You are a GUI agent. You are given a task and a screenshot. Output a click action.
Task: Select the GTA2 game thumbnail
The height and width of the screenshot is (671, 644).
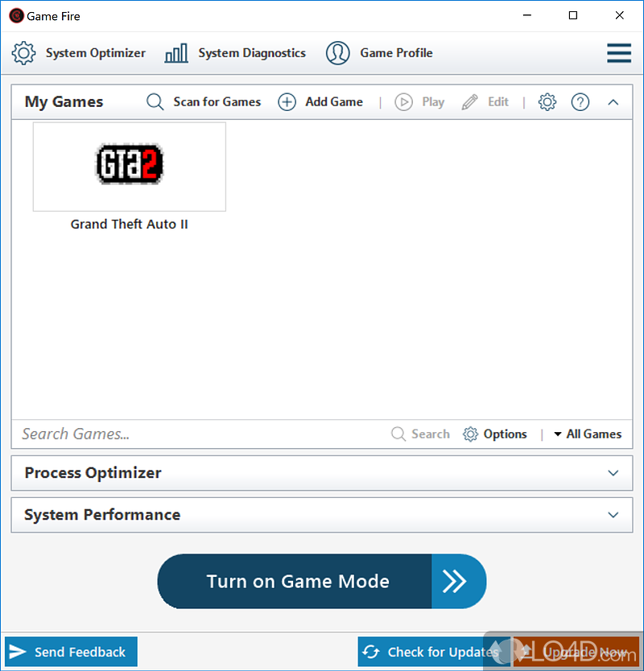[130, 167]
